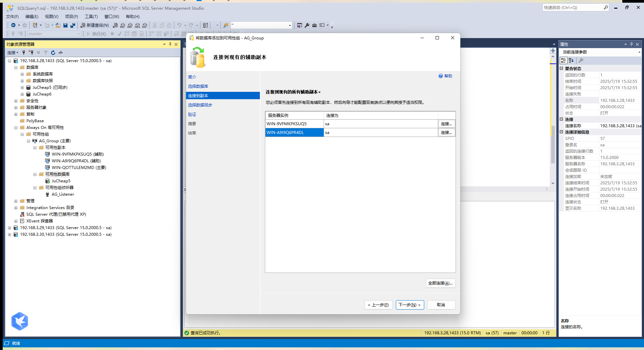Viewport: 644px width, 350px height.
Task: Open the 窗口(W) menu
Action: [112, 16]
